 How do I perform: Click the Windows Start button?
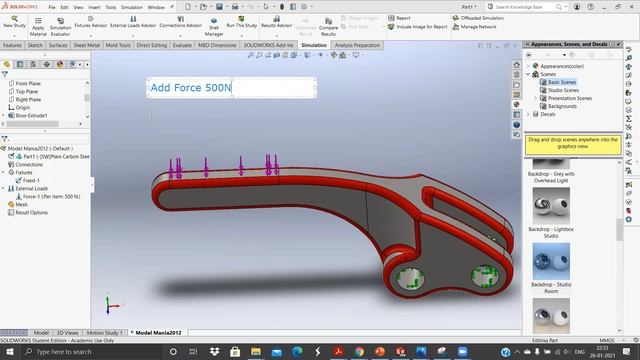click(10, 351)
